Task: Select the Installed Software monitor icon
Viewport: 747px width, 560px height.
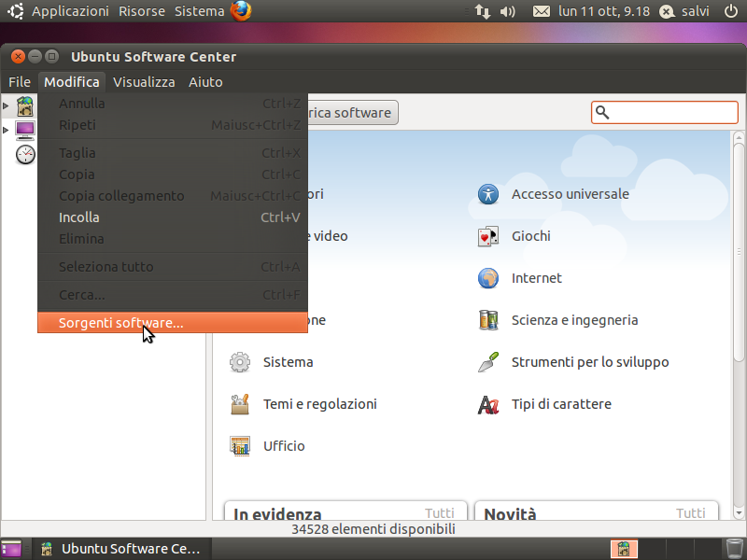Action: click(25, 130)
